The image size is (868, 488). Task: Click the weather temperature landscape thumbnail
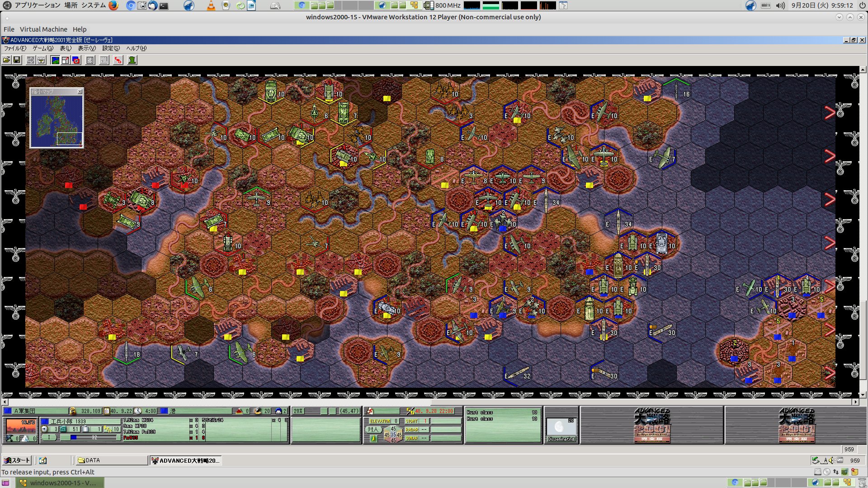pyautogui.click(x=21, y=426)
